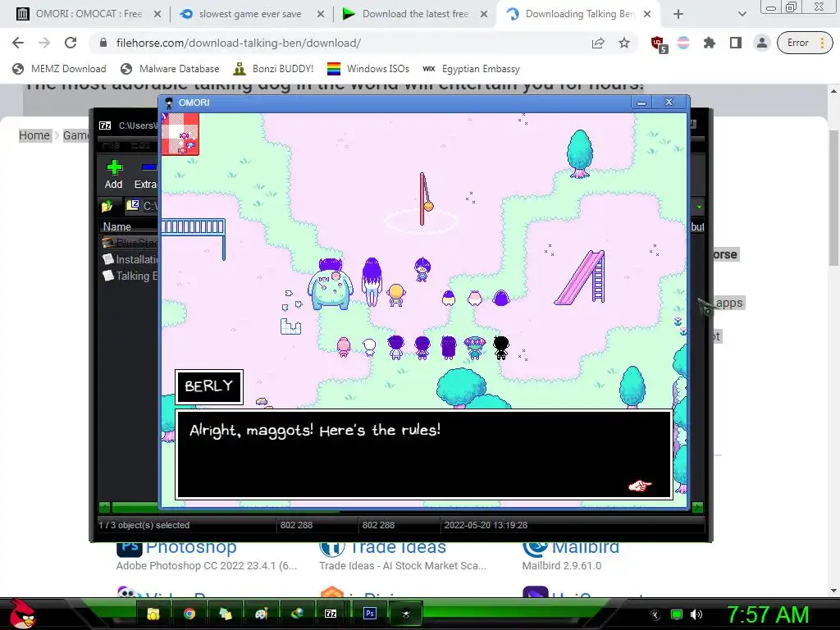The height and width of the screenshot is (630, 840).
Task: Open the Windows ISOs bookmark
Action: pos(368,69)
